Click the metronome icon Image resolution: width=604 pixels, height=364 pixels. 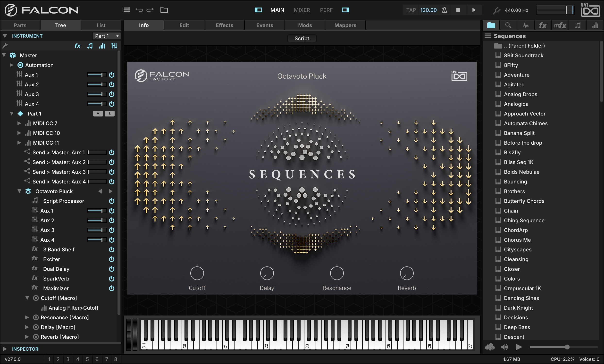444,10
